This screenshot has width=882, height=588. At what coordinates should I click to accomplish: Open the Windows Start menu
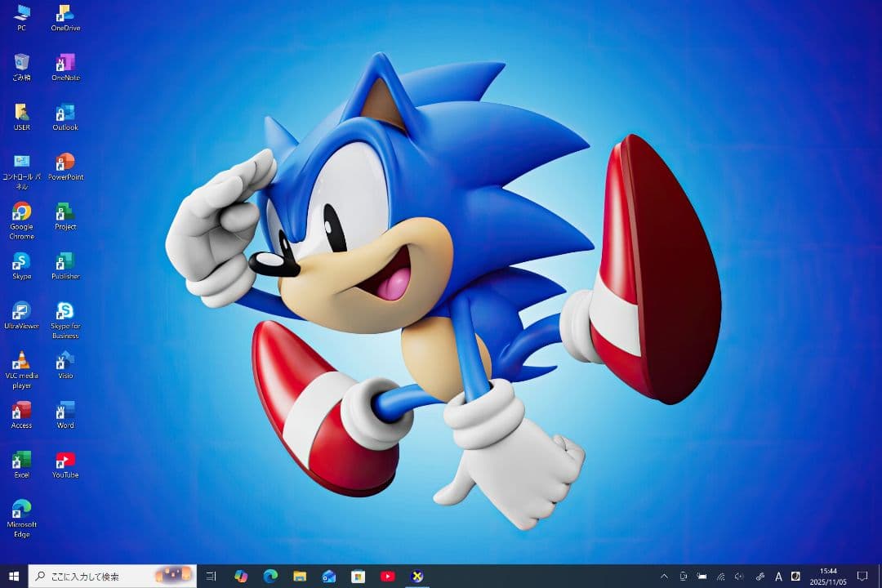coord(14,577)
